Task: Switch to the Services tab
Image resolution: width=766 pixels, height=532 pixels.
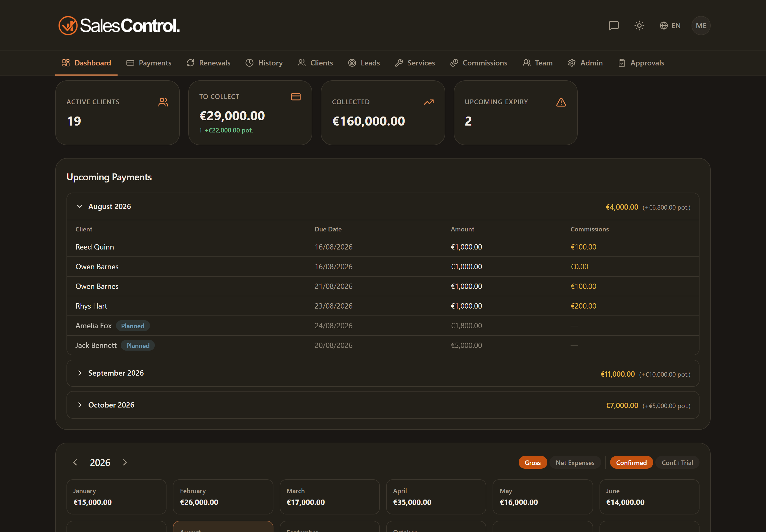Action: (415, 63)
